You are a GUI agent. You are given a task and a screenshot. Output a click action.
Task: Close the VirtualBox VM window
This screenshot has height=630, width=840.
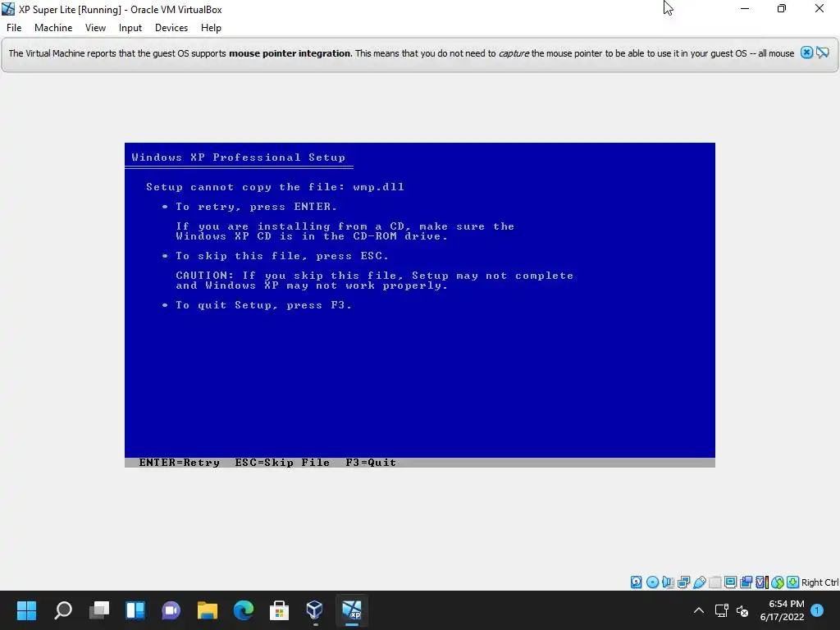pos(819,8)
